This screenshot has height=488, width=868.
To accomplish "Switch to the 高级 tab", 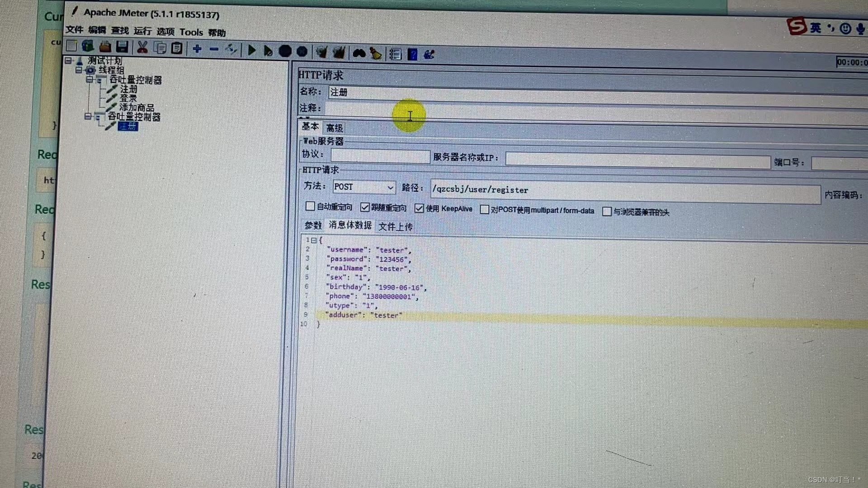I will [x=335, y=128].
